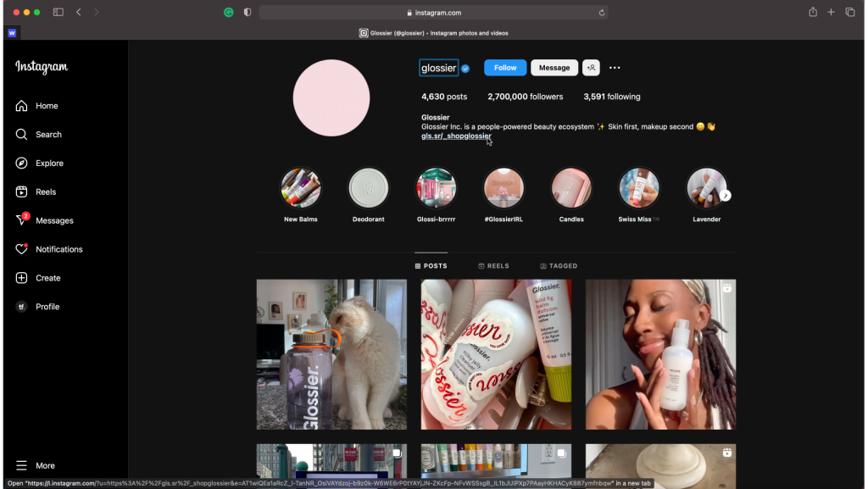Message the glossier account
The image size is (868, 489).
(x=554, y=68)
